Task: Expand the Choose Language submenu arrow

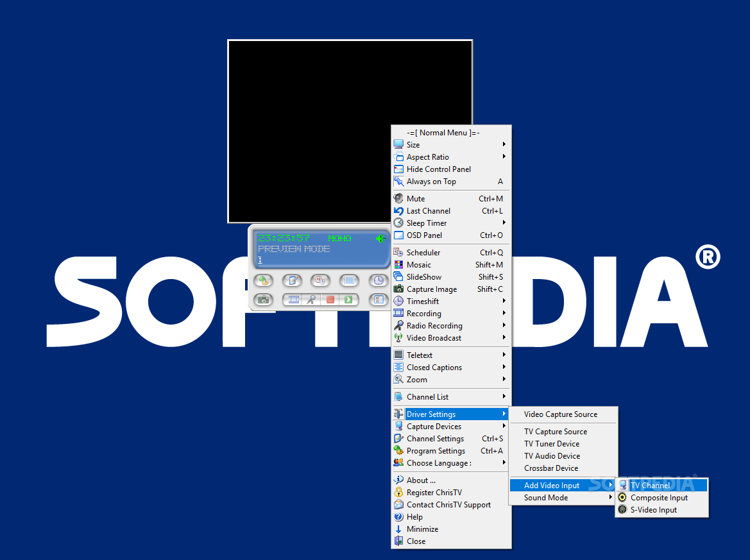Action: coord(504,462)
